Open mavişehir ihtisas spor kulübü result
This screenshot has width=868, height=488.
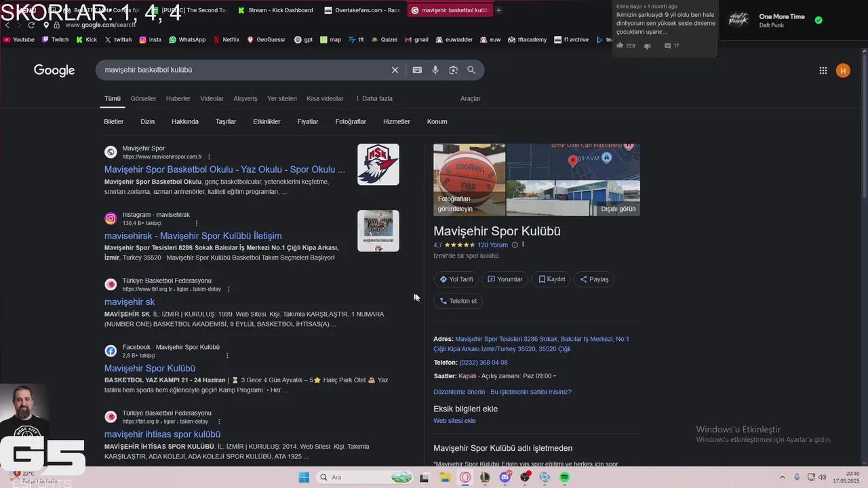162,434
